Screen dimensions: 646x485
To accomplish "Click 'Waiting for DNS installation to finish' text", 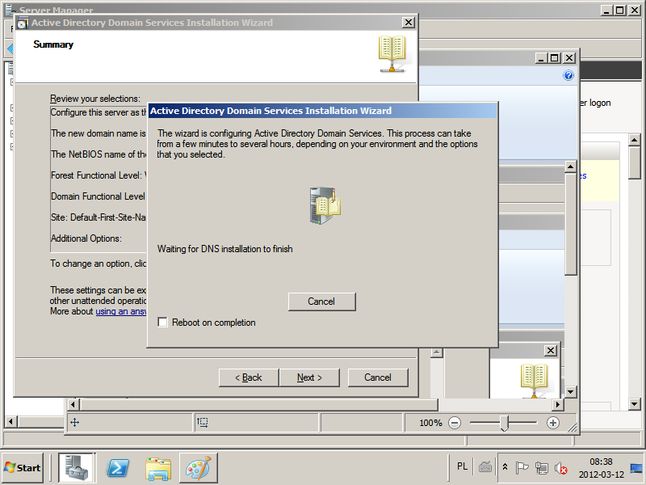I will (x=225, y=249).
